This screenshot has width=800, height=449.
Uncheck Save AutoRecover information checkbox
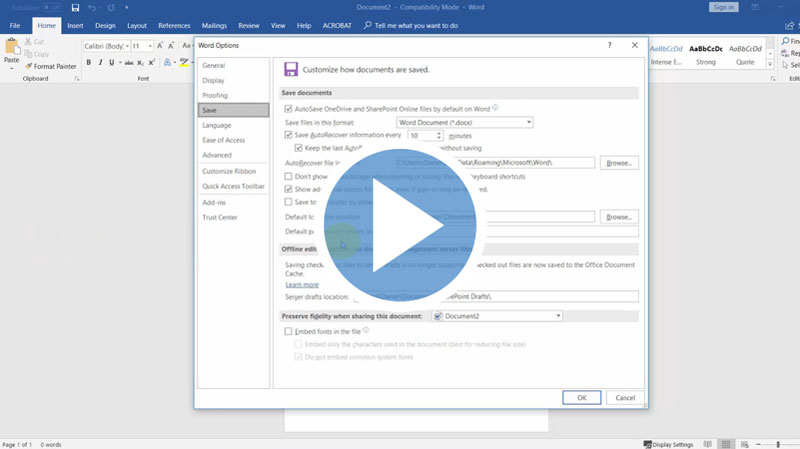(x=289, y=134)
